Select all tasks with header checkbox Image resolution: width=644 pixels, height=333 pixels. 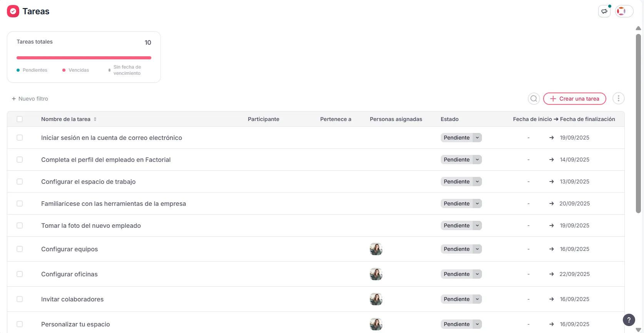coord(20,119)
